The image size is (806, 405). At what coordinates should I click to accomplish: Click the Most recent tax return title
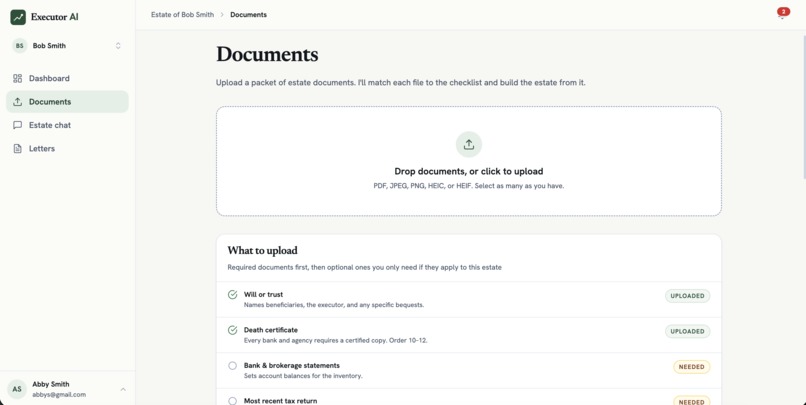pos(280,401)
